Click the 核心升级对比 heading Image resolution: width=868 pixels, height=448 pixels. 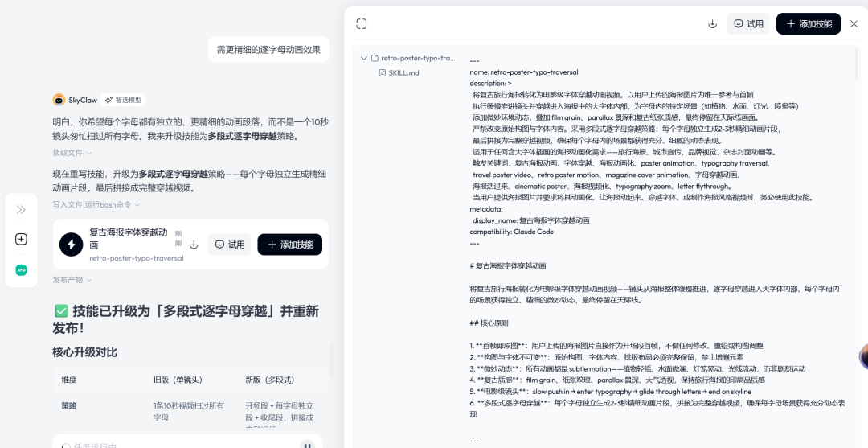click(84, 352)
